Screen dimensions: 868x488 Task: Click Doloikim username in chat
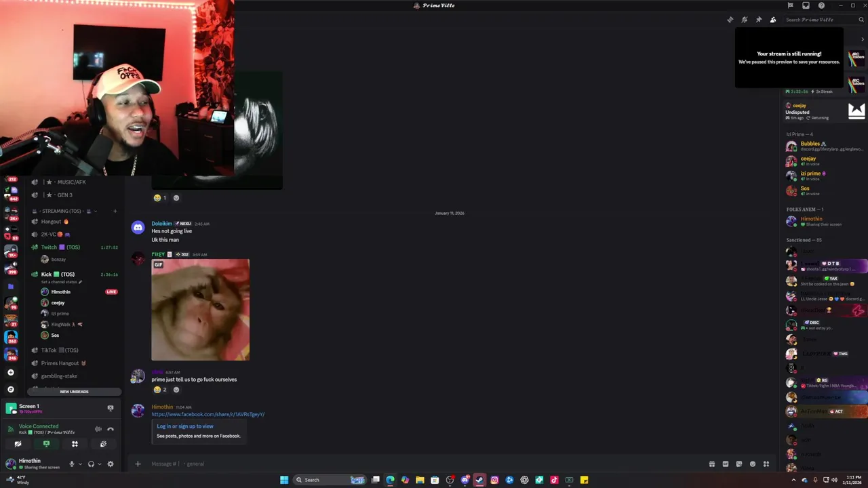(x=161, y=224)
